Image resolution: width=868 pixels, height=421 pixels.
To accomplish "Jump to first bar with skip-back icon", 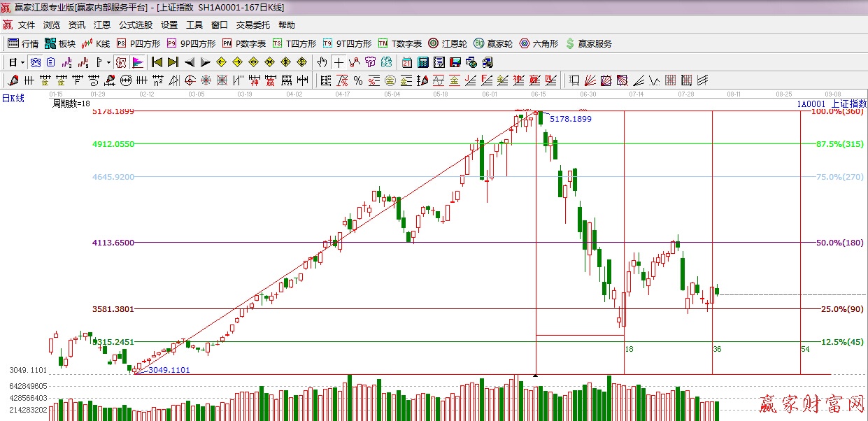I will [x=157, y=62].
